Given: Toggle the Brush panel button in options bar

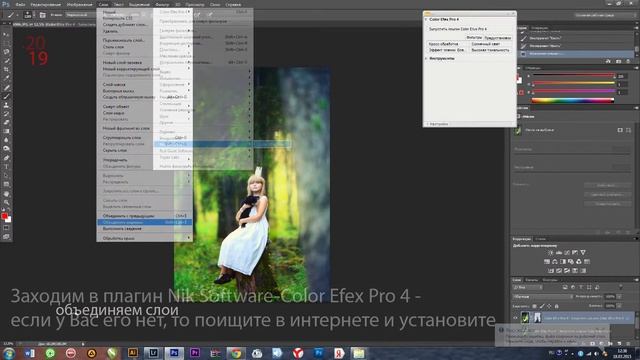Looking at the screenshot, I should [x=42, y=15].
